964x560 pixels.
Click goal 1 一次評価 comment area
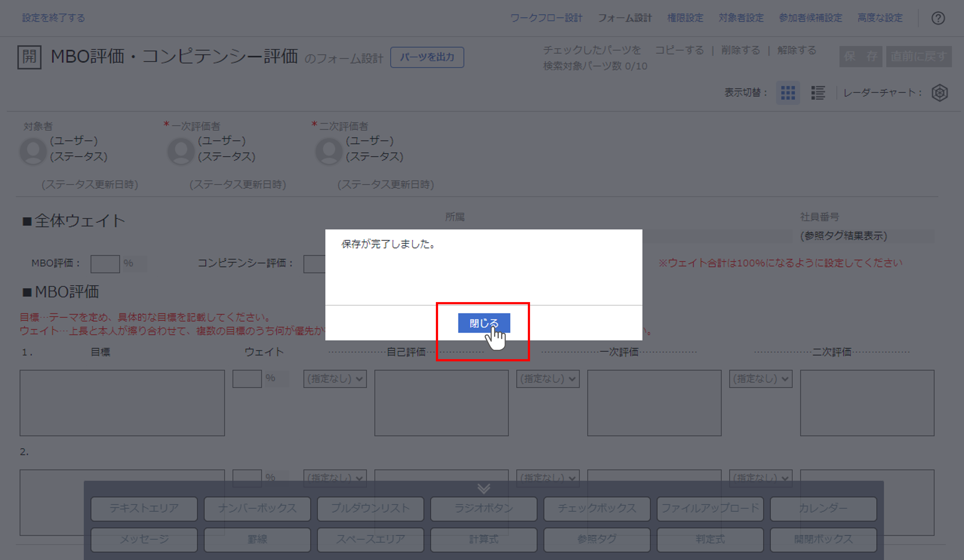654,403
